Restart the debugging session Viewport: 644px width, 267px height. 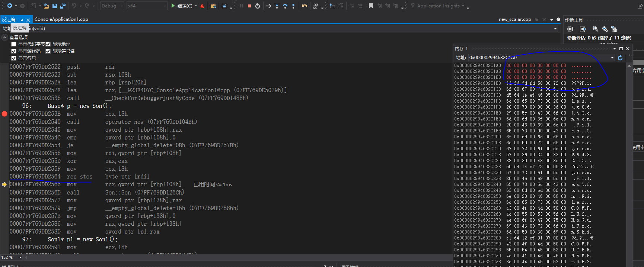[x=258, y=6]
